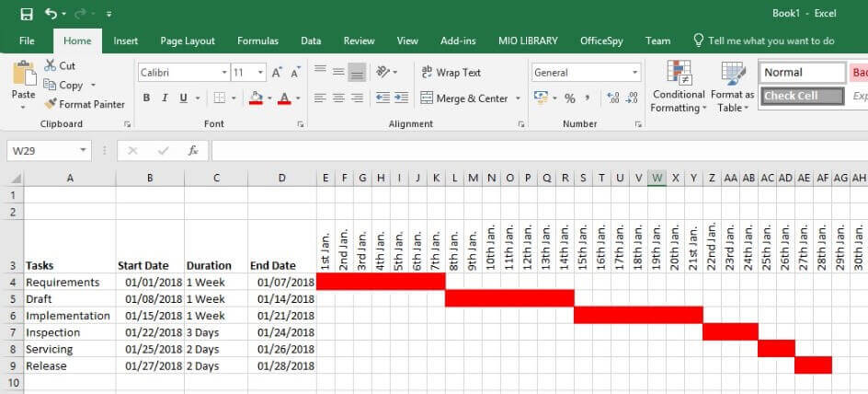Toggle Bold formatting

[146, 98]
